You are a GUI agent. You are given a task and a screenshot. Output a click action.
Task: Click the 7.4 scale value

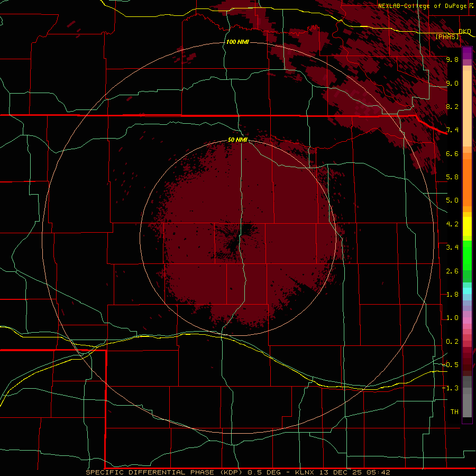452,130
